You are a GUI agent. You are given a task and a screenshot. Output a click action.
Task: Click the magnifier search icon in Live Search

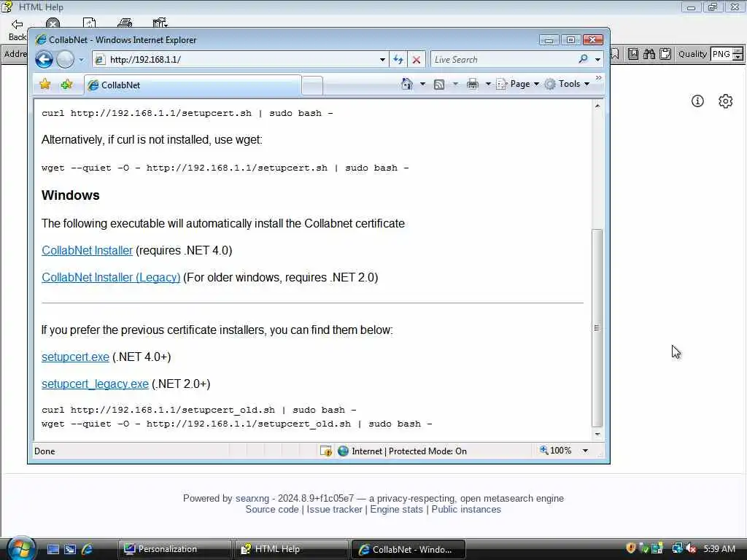click(x=583, y=59)
